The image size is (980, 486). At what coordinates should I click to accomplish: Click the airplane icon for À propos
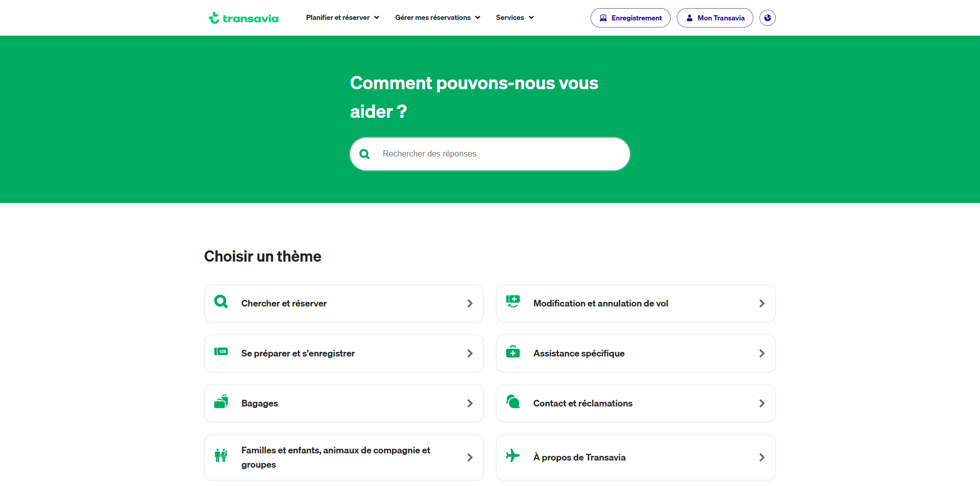(513, 455)
